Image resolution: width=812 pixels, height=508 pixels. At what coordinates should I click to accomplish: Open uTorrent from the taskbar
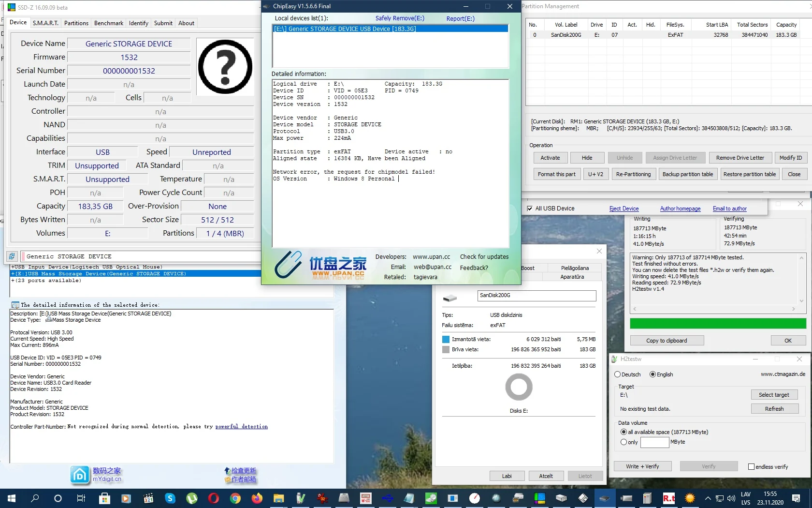point(192,498)
